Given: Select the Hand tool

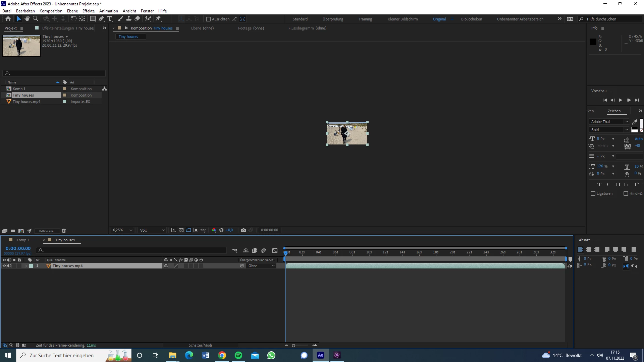Looking at the screenshot, I should click(27, 19).
